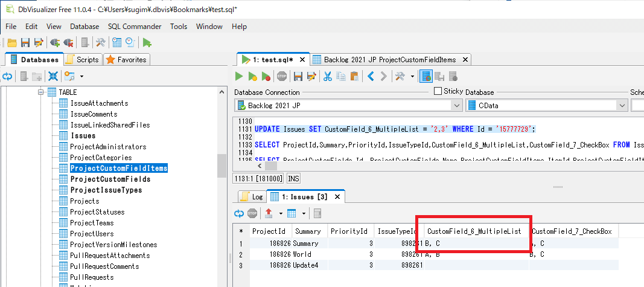
Task: Switch to the Scripts tab
Action: click(83, 60)
